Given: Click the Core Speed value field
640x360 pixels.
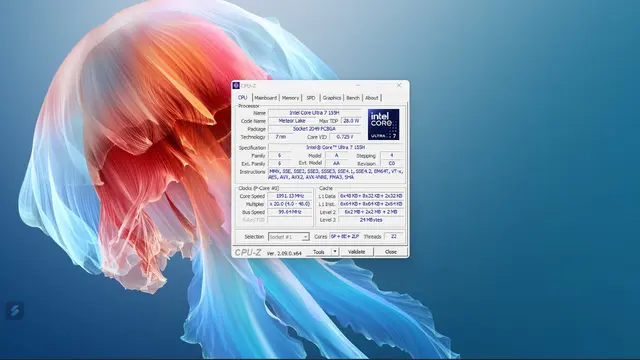Looking at the screenshot, I should click(290, 196).
